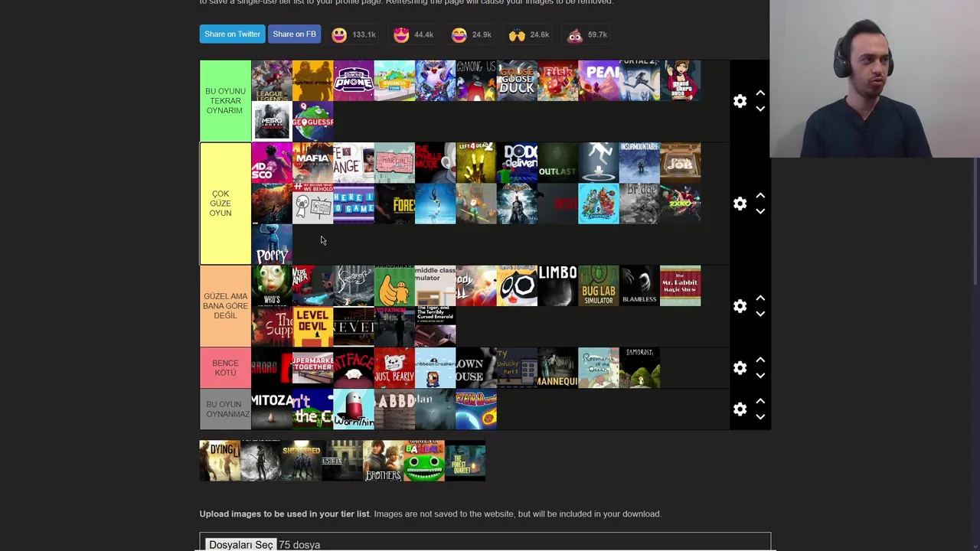This screenshot has width=980, height=551.
Task: Move ÇOK GÜZE OYUN tier up
Action: tap(760, 195)
